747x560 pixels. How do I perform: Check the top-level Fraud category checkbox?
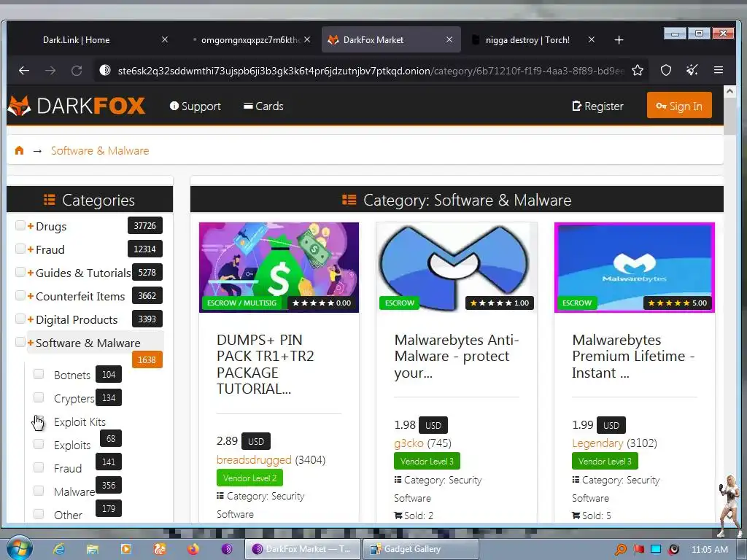pyautogui.click(x=20, y=249)
